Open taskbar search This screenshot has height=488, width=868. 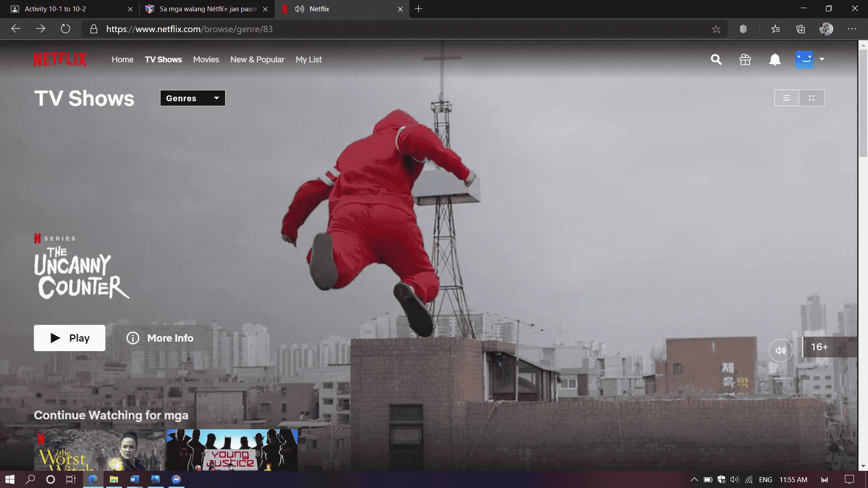tap(30, 479)
